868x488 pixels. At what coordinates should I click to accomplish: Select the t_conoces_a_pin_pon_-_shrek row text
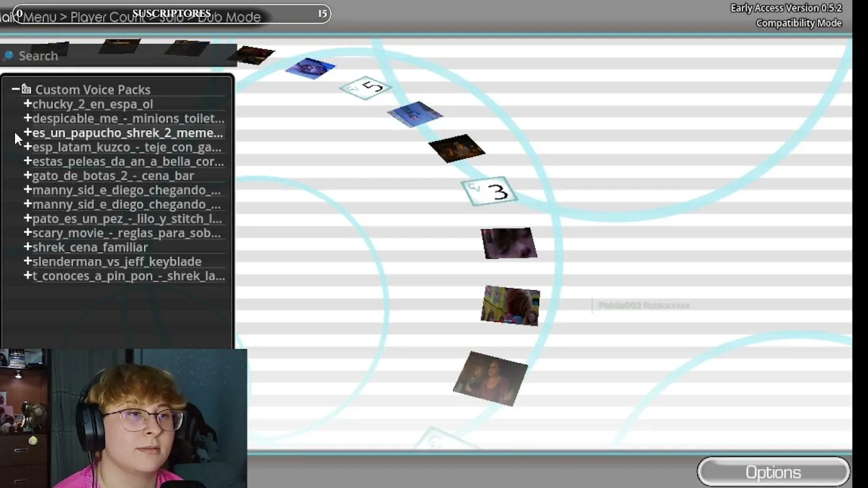pyautogui.click(x=129, y=276)
